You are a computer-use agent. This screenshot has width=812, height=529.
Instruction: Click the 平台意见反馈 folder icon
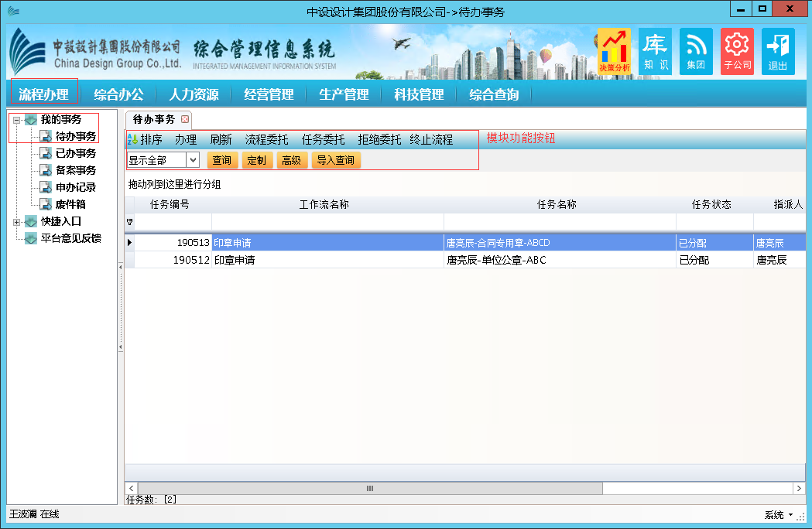point(31,239)
